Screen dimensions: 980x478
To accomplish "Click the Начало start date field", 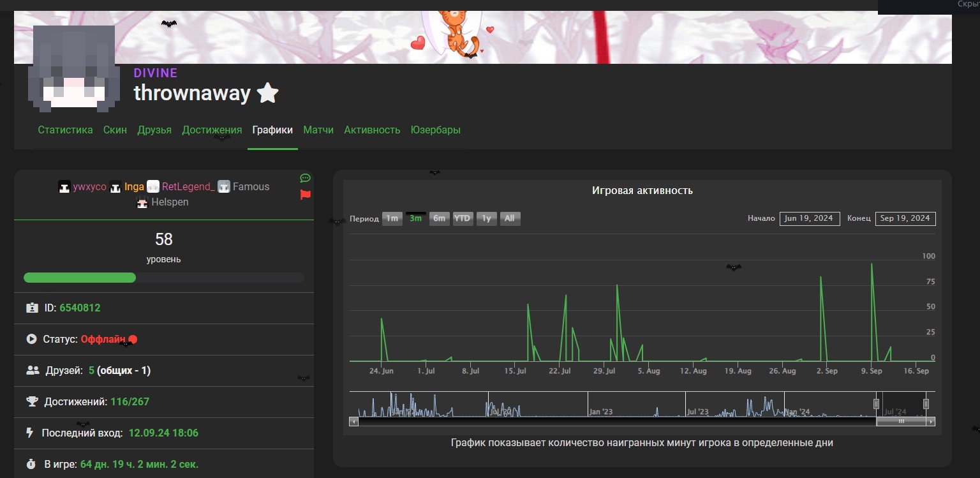I will [x=809, y=218].
